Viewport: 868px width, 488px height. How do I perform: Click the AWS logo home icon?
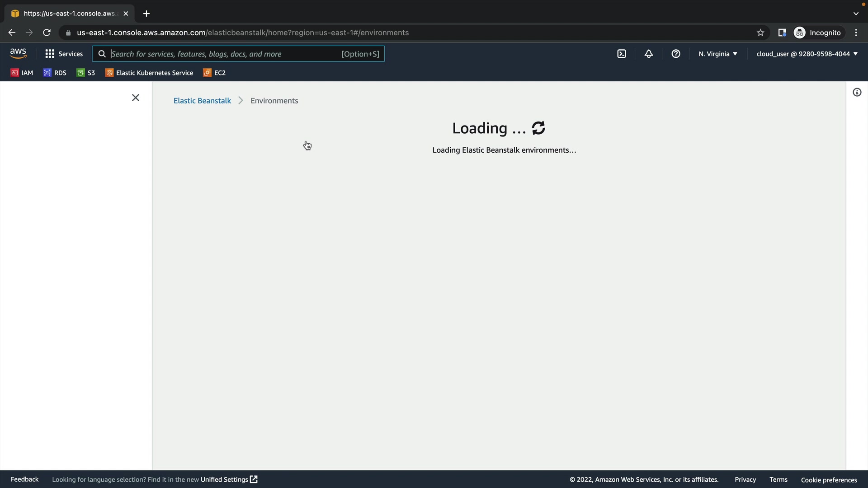18,54
